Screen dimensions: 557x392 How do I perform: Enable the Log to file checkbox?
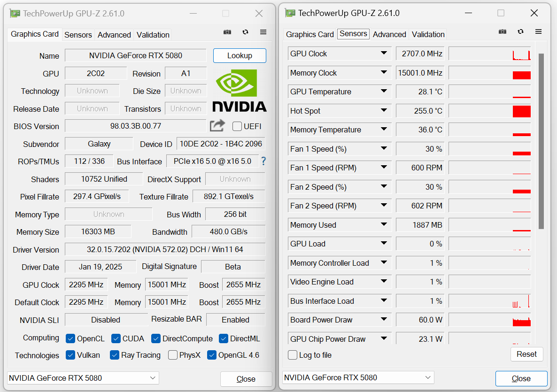coord(293,355)
